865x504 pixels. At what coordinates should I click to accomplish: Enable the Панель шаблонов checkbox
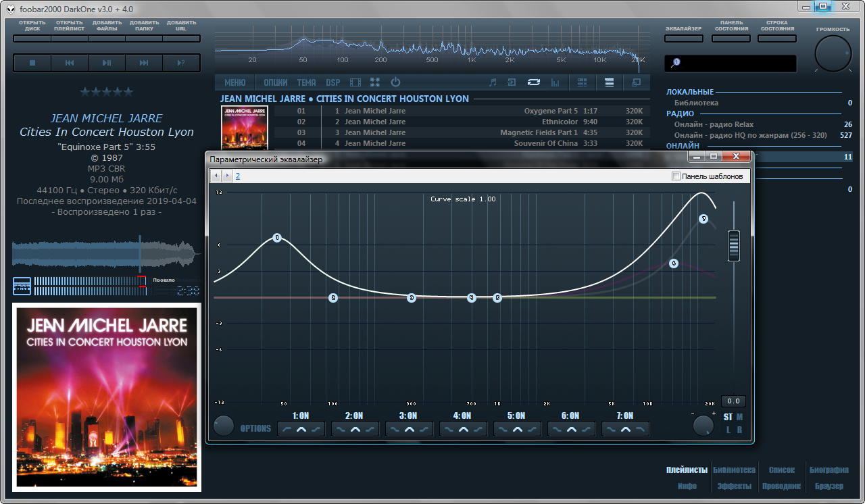[676, 176]
